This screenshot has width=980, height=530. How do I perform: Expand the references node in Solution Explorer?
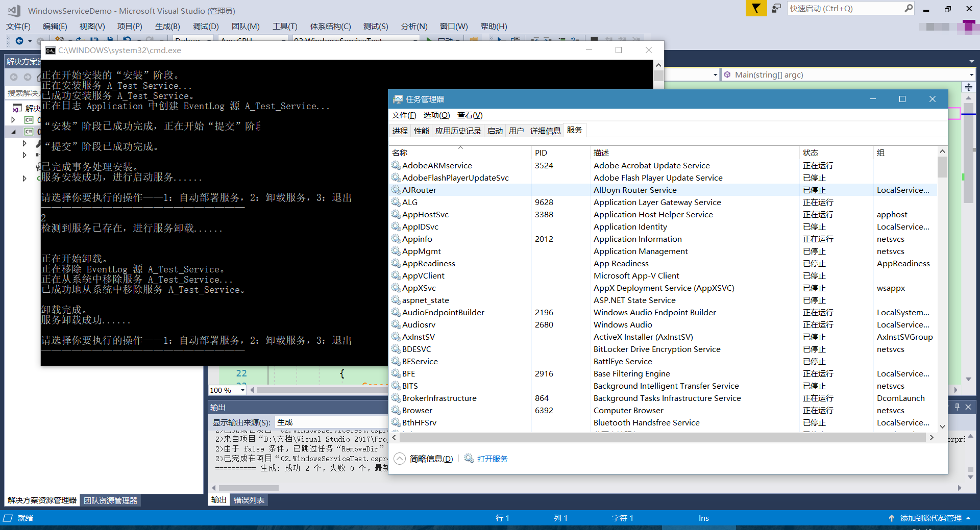(24, 155)
